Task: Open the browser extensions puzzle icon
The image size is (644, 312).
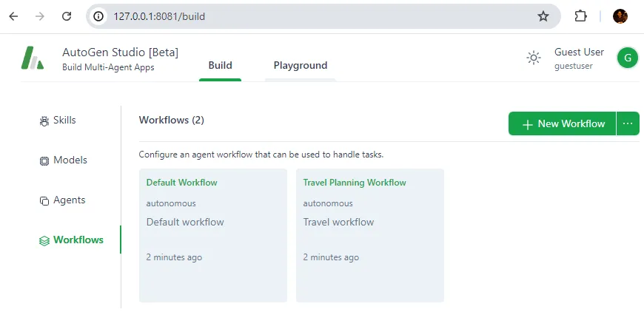Action: (x=580, y=16)
